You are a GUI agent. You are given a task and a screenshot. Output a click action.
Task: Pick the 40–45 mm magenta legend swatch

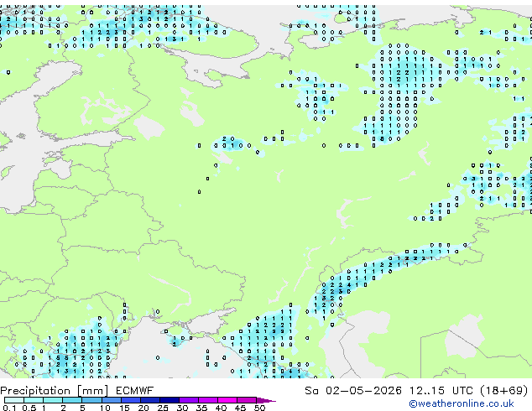point(227,400)
